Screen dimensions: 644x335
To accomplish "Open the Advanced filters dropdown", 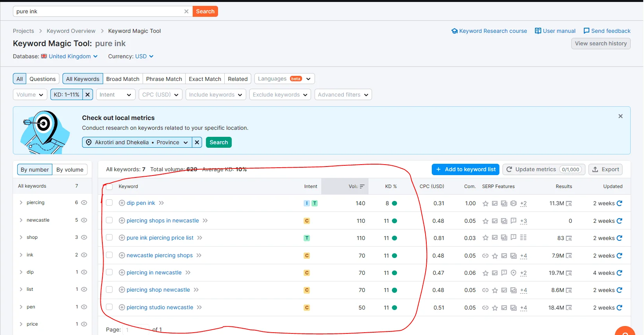I will click(343, 95).
